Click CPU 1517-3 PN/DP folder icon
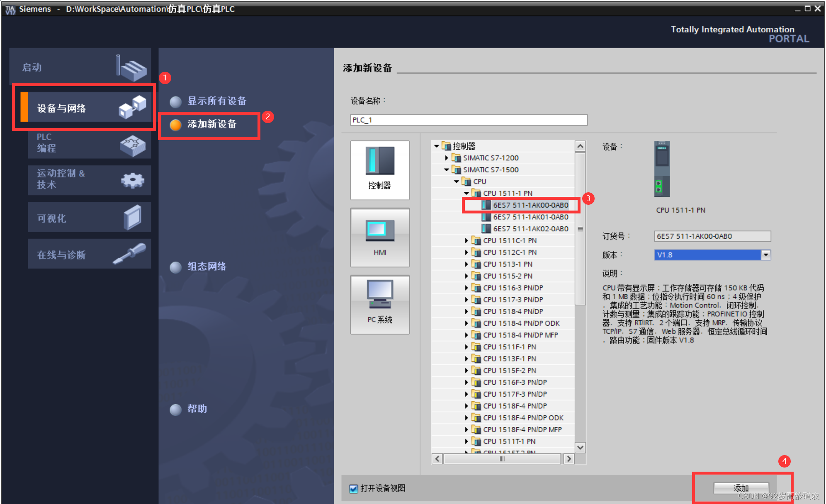 (x=476, y=300)
